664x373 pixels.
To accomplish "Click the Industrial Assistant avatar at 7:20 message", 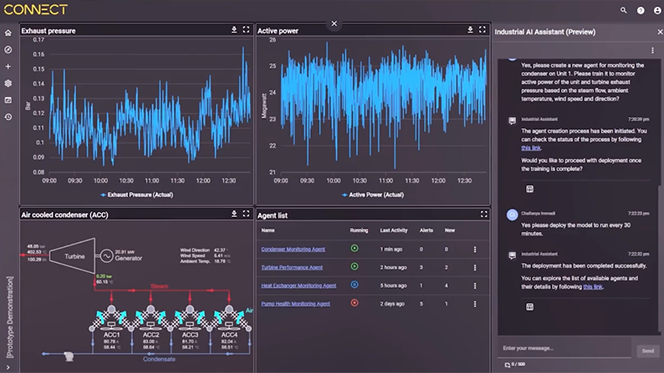I will 512,121.
